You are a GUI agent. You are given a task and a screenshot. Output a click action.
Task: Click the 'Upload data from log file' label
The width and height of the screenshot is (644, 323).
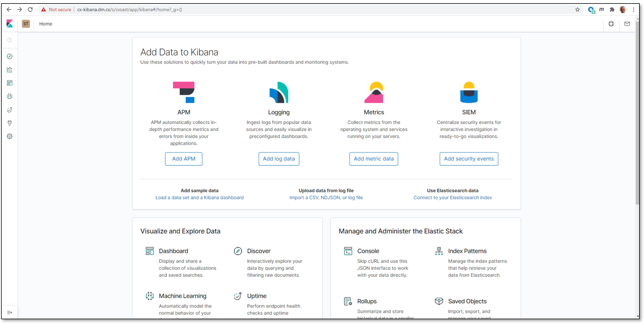pyautogui.click(x=326, y=191)
